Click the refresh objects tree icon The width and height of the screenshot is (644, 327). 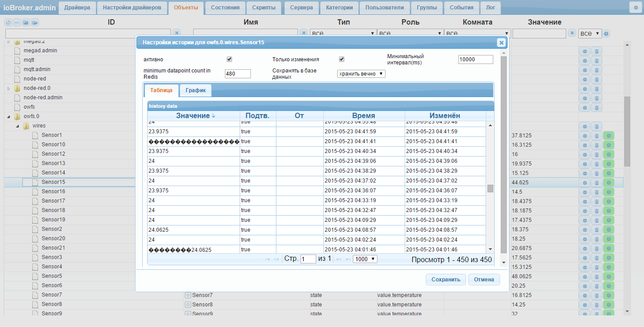pyautogui.click(x=8, y=22)
